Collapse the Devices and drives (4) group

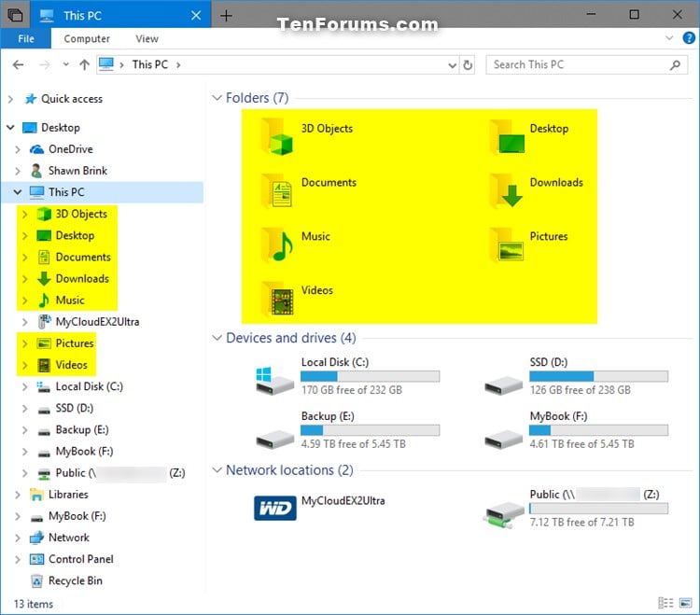[x=217, y=338]
